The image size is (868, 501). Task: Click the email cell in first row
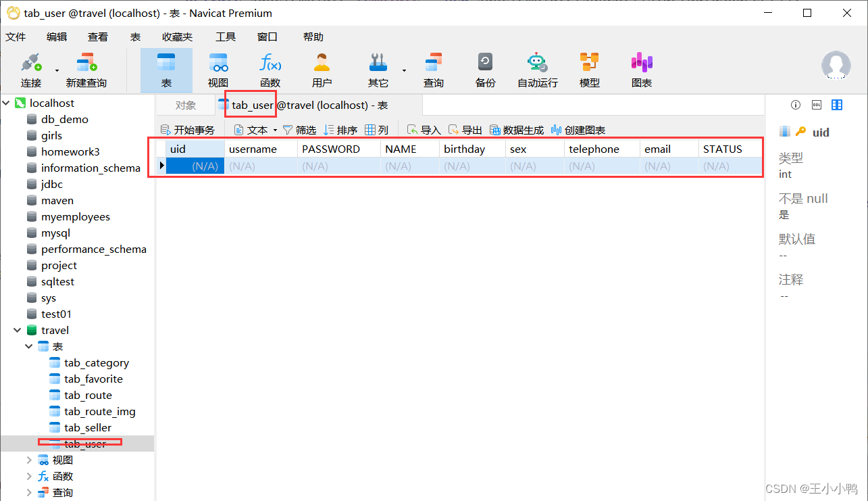[669, 166]
